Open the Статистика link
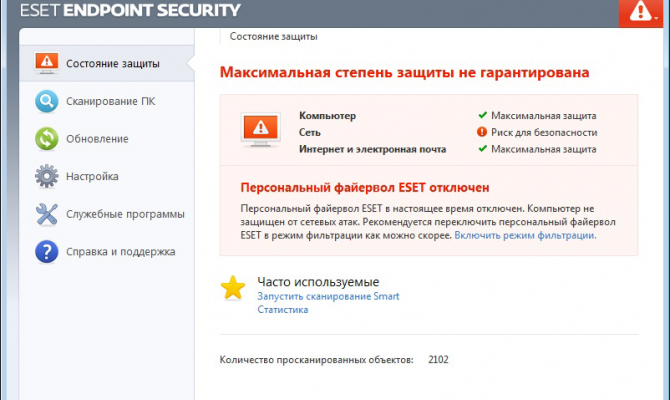 click(282, 310)
